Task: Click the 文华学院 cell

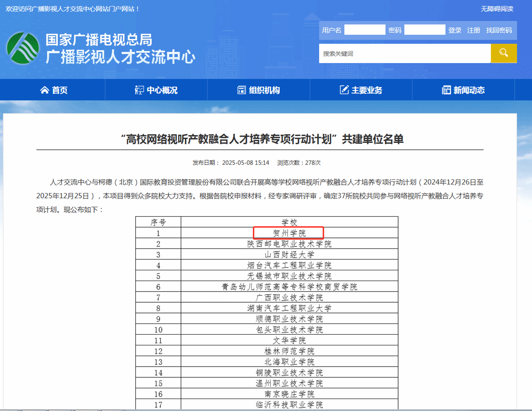Action: pyautogui.click(x=289, y=340)
